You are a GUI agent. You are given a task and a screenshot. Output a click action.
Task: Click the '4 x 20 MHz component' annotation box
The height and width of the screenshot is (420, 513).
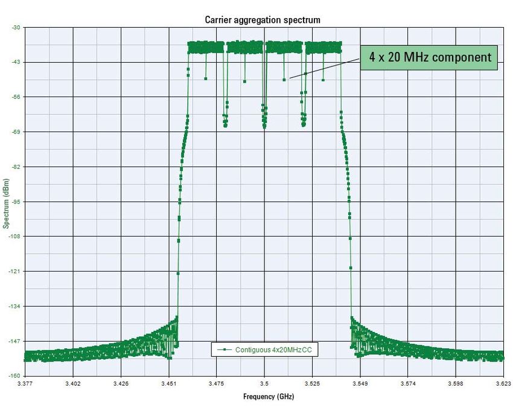429,57
